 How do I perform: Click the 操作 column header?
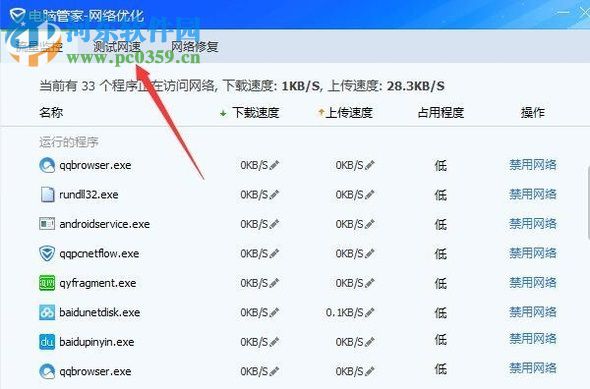532,112
